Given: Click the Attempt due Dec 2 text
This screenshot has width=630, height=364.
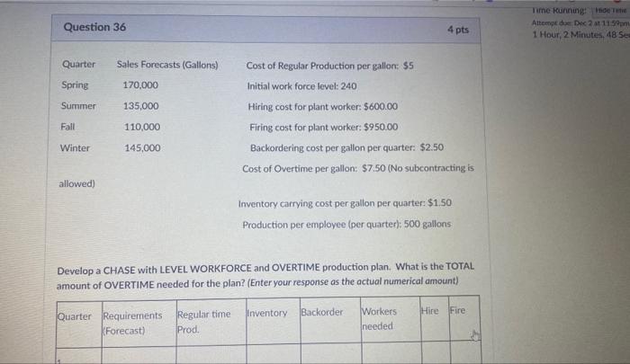Looking at the screenshot, I should click(580, 23).
